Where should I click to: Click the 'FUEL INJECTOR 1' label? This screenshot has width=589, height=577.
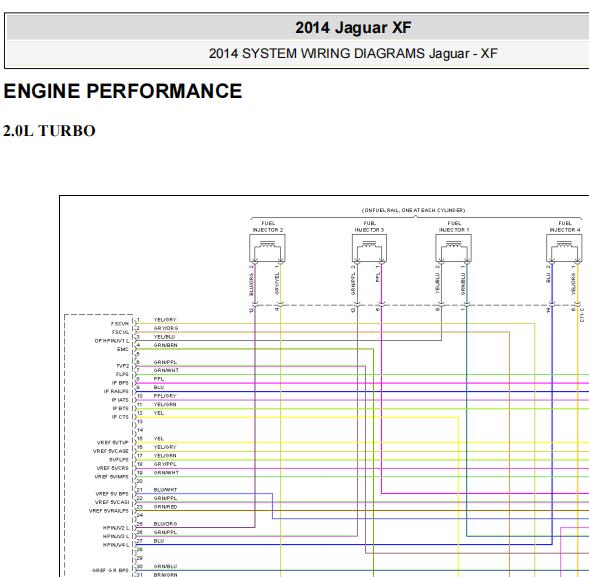(x=454, y=227)
